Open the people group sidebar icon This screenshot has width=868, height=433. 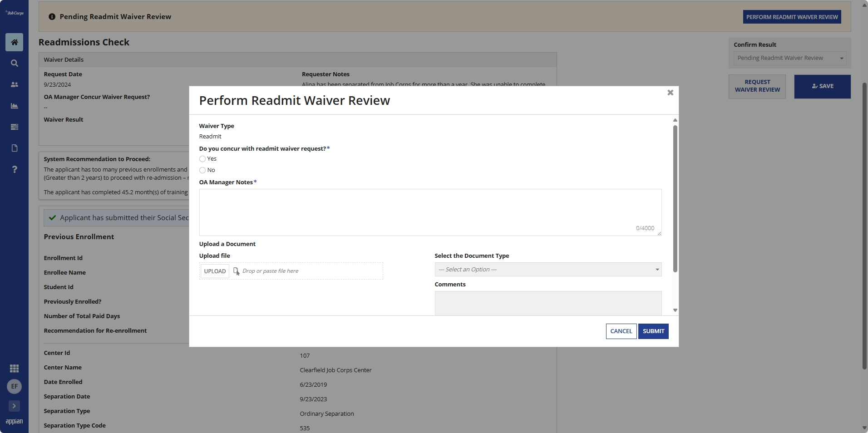coord(14,84)
